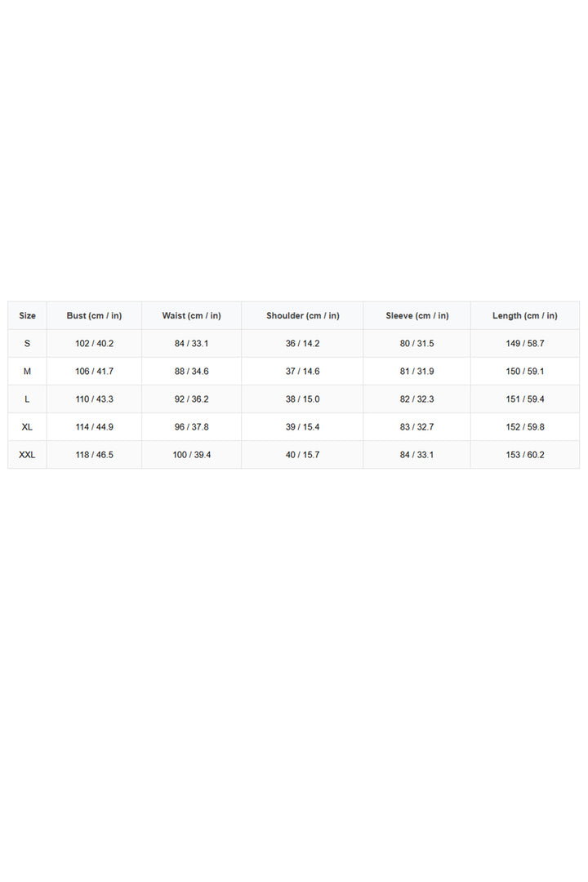The image size is (588, 882).
Task: Select the XL size row label
Action: (x=27, y=427)
